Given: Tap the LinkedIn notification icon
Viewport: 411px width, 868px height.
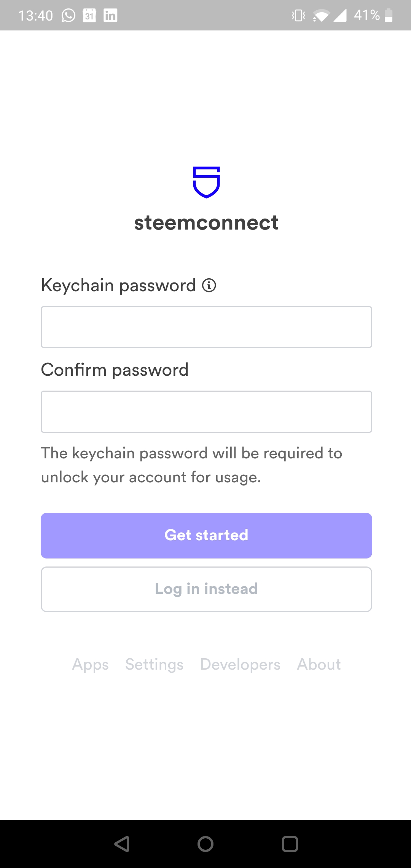Looking at the screenshot, I should point(110,16).
